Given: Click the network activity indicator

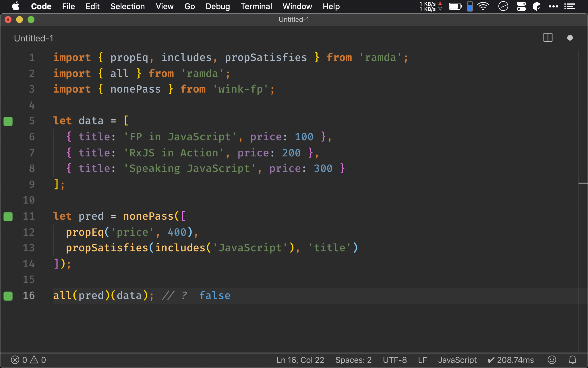Looking at the screenshot, I should [x=430, y=6].
